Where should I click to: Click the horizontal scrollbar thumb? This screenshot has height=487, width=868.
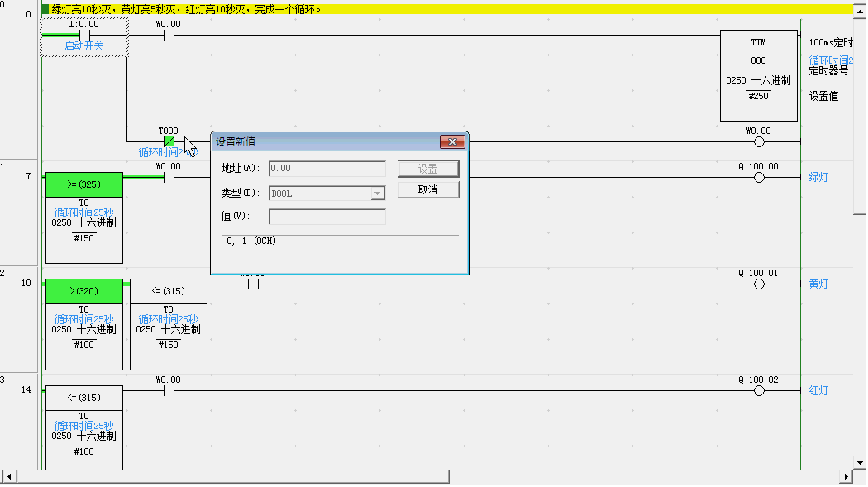[233, 476]
